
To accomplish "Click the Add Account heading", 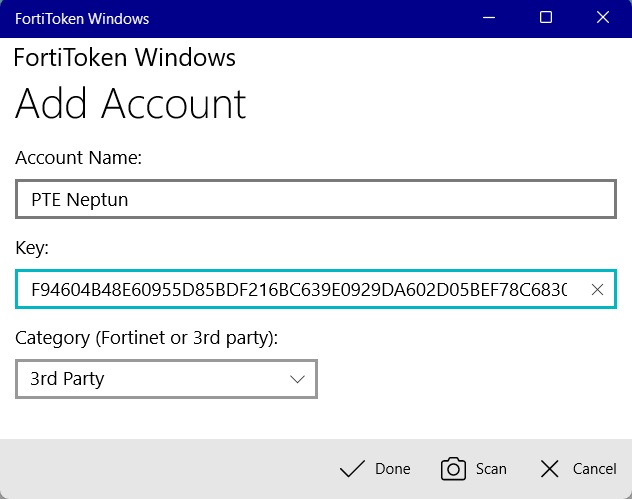I will pyautogui.click(x=130, y=104).
